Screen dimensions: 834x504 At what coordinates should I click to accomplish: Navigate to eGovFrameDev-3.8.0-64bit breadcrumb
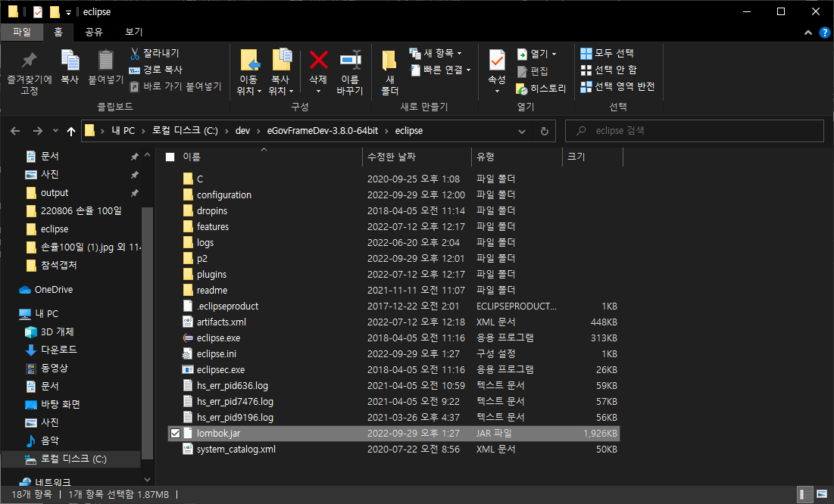coord(323,131)
